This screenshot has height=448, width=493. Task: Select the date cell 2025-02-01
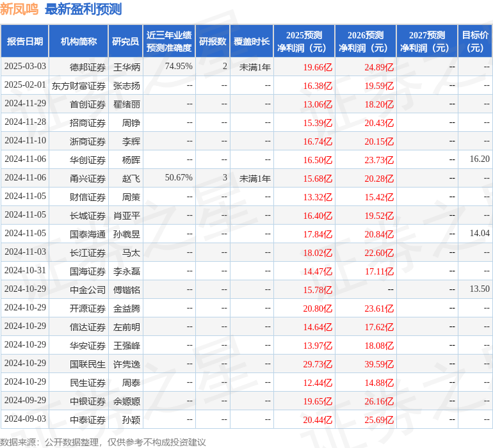(25, 85)
